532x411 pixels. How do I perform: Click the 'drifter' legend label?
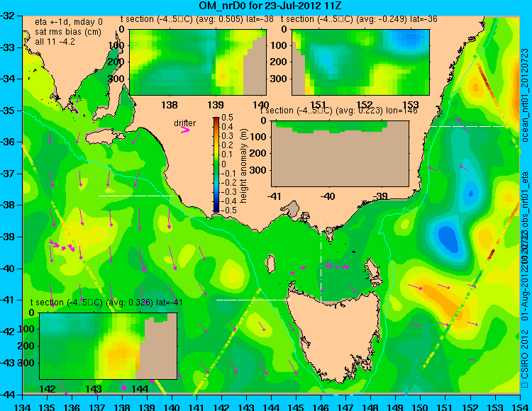pyautogui.click(x=185, y=123)
